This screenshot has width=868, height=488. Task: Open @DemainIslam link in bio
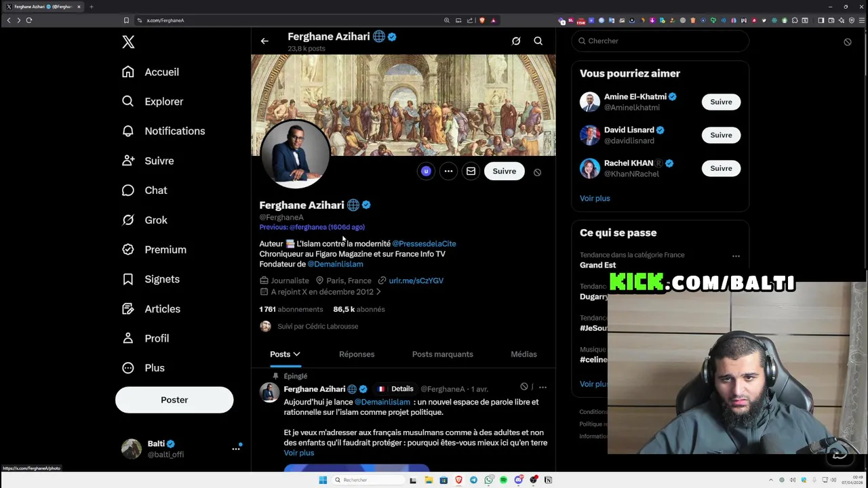click(335, 264)
